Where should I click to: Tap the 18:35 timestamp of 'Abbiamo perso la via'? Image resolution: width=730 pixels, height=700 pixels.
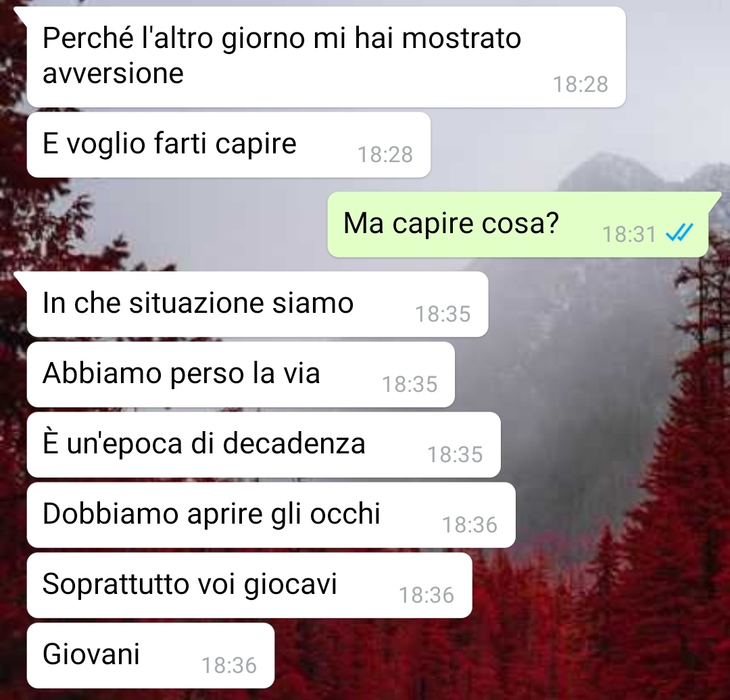click(410, 384)
